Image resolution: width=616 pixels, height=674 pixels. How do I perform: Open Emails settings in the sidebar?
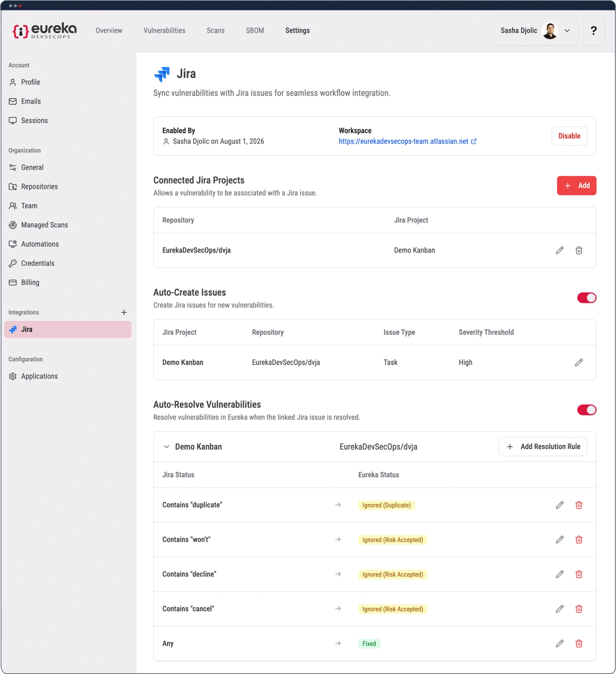(68, 101)
